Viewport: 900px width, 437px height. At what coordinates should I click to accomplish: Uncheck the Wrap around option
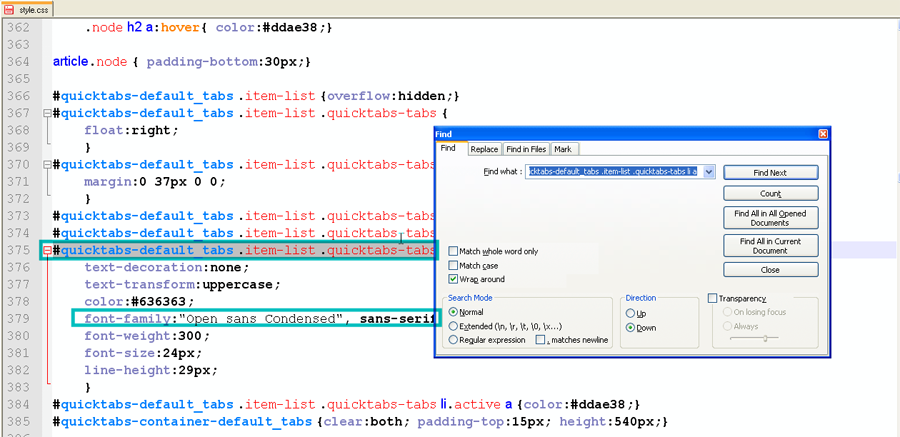455,280
